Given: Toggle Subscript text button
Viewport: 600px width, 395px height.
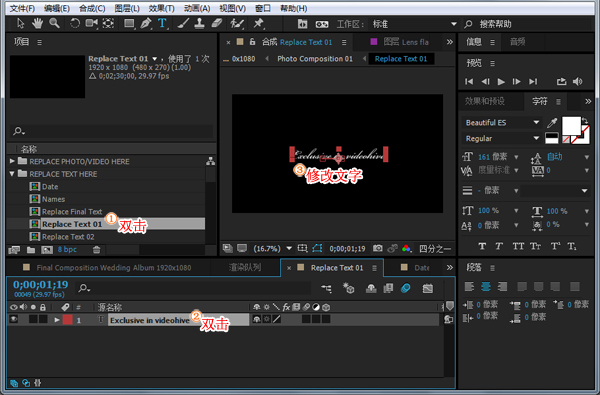Looking at the screenshot, I should (572, 246).
